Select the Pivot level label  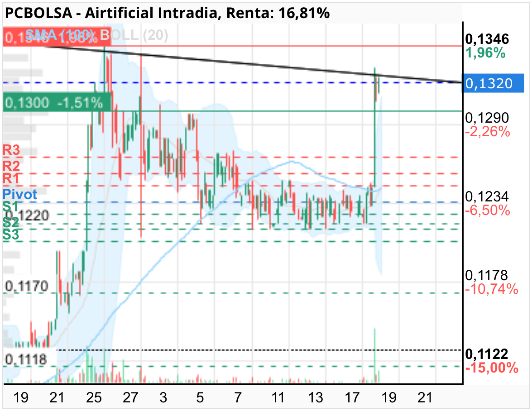click(19, 194)
